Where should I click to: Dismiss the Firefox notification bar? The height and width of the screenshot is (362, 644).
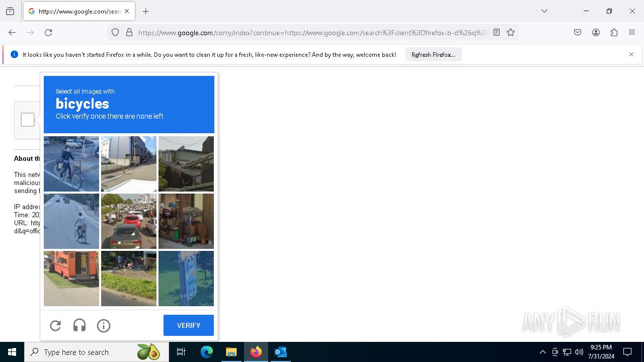coord(631,54)
